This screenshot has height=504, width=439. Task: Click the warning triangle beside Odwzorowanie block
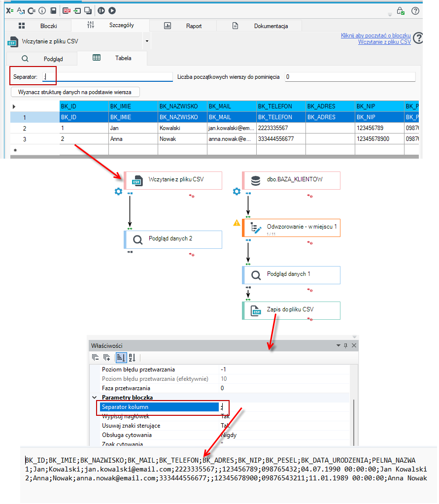(x=236, y=223)
